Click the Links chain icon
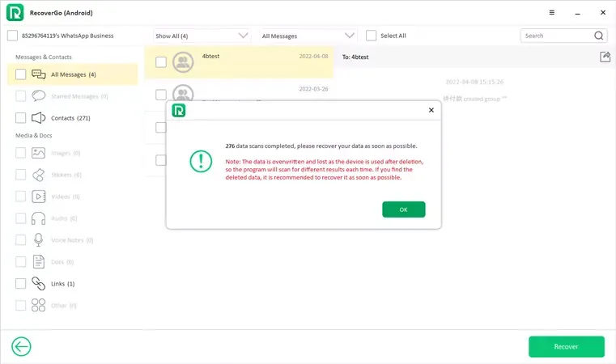Viewport: 616px width, 364px height. point(39,283)
